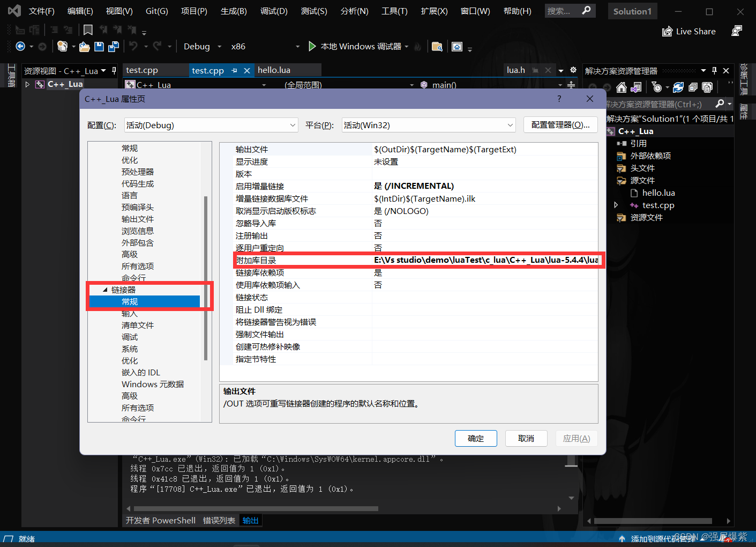Open the debugger target dropdown arrow
The image size is (756, 547).
[407, 47]
